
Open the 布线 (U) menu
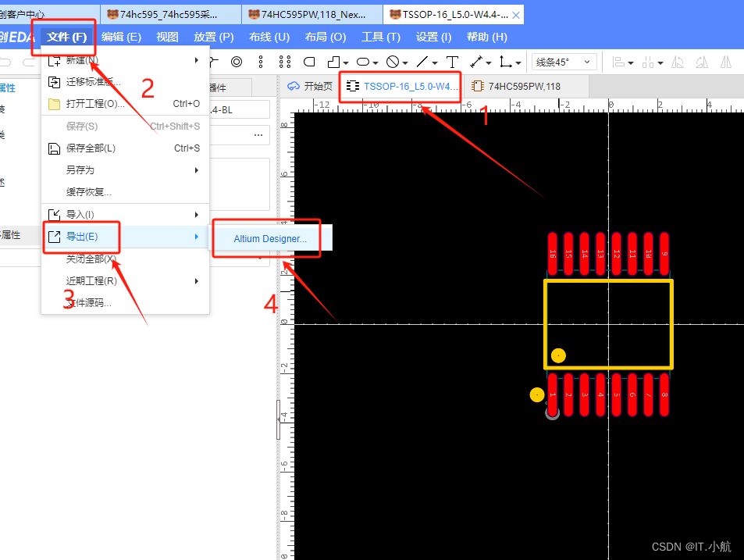pyautogui.click(x=269, y=37)
